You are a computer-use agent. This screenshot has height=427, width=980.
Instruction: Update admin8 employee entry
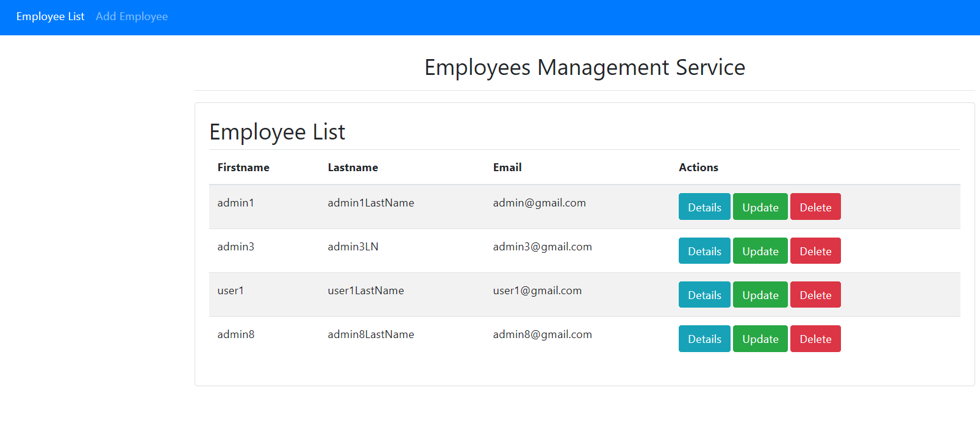point(760,339)
